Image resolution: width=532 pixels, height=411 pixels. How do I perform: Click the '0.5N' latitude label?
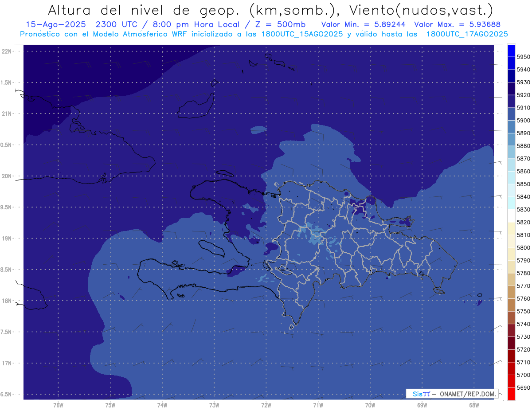tap(6, 145)
